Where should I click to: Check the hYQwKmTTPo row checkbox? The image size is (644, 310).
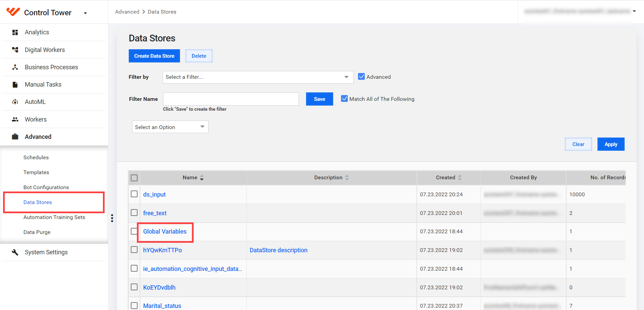click(134, 250)
